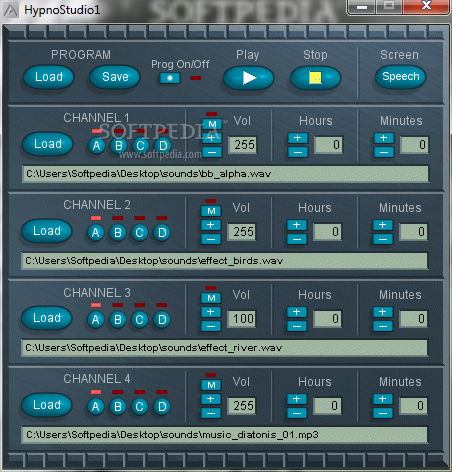The width and height of the screenshot is (452, 472).
Task: Select slot B in Channel 1
Action: (x=119, y=146)
